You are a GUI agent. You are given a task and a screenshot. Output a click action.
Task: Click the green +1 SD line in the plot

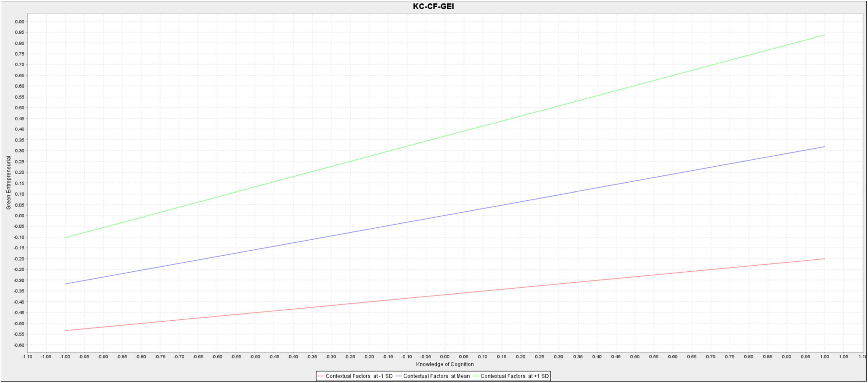(x=445, y=136)
